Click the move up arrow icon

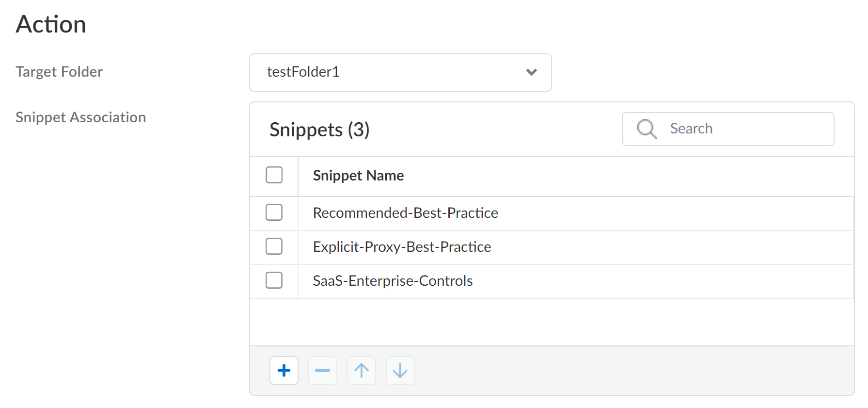[361, 371]
